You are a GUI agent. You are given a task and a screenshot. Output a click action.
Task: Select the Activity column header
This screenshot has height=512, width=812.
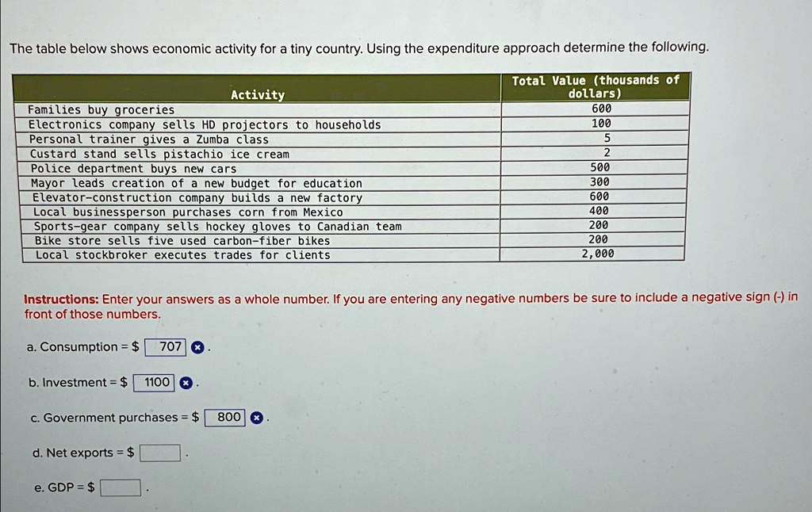pyautogui.click(x=257, y=94)
